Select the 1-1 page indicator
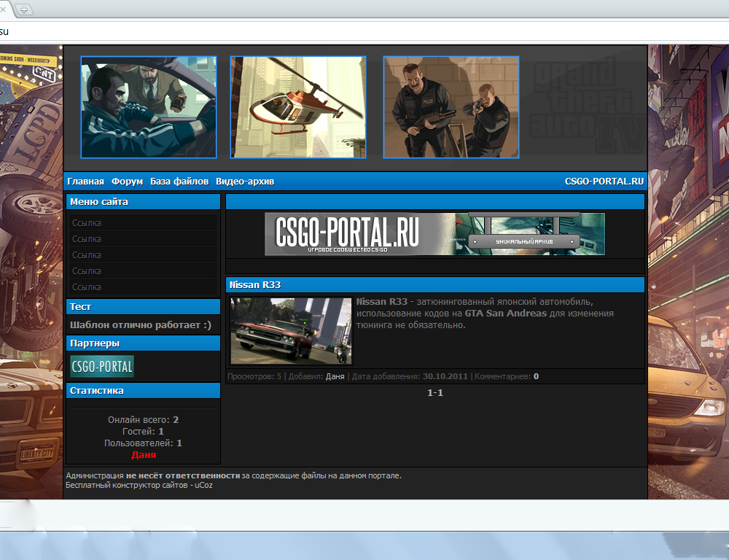Image resolution: width=729 pixels, height=560 pixels. (x=434, y=392)
